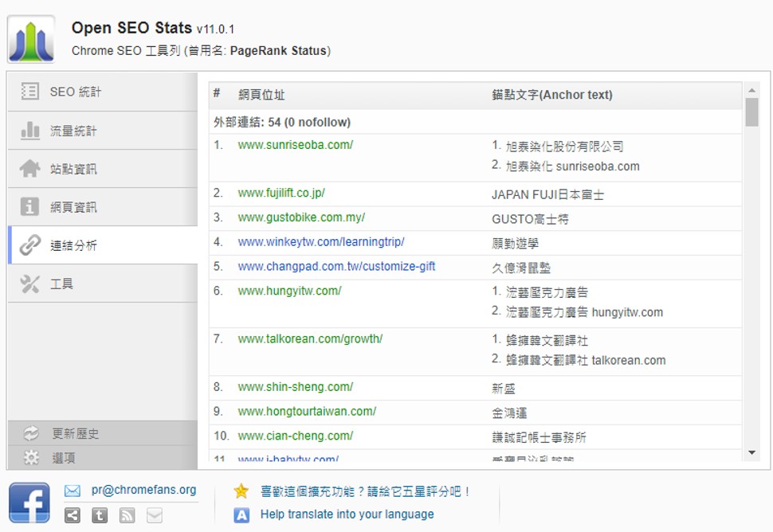Click the gold star rating icon
Viewport: 773px width, 532px height.
[241, 491]
